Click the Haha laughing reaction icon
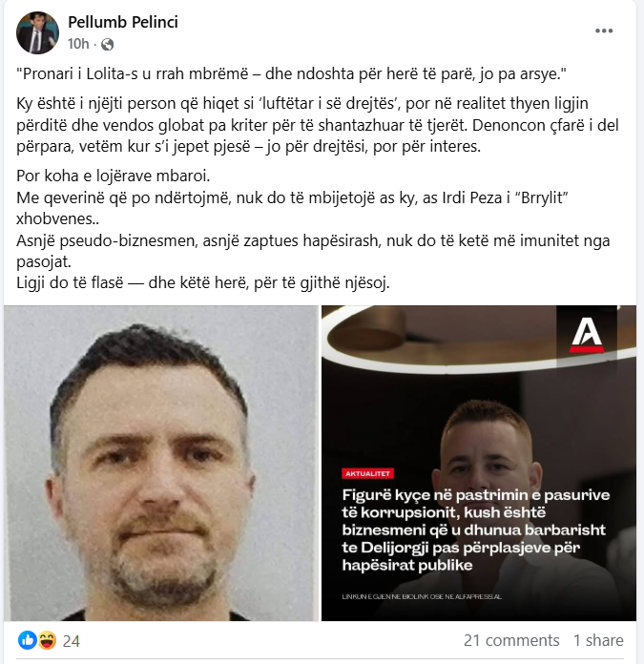Screen dimensions: 644x664 (47, 640)
